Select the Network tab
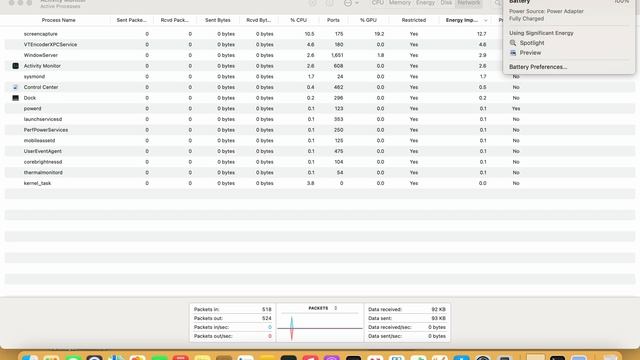This screenshot has width=640, height=360. (x=469, y=3)
